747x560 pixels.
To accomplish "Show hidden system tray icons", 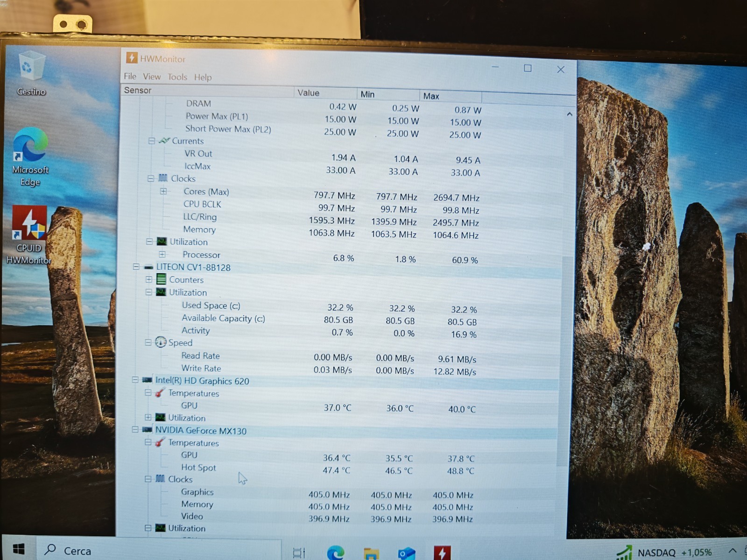I will pyautogui.click(x=733, y=552).
